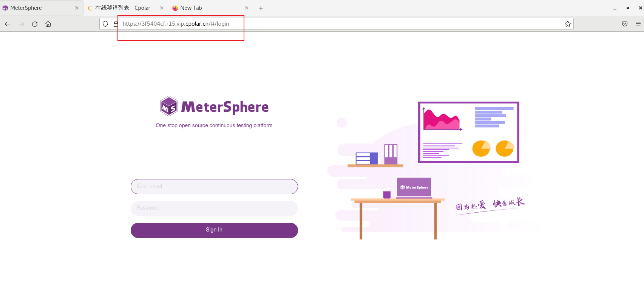Reload the current page
The height and width of the screenshot is (298, 644).
coord(35,24)
